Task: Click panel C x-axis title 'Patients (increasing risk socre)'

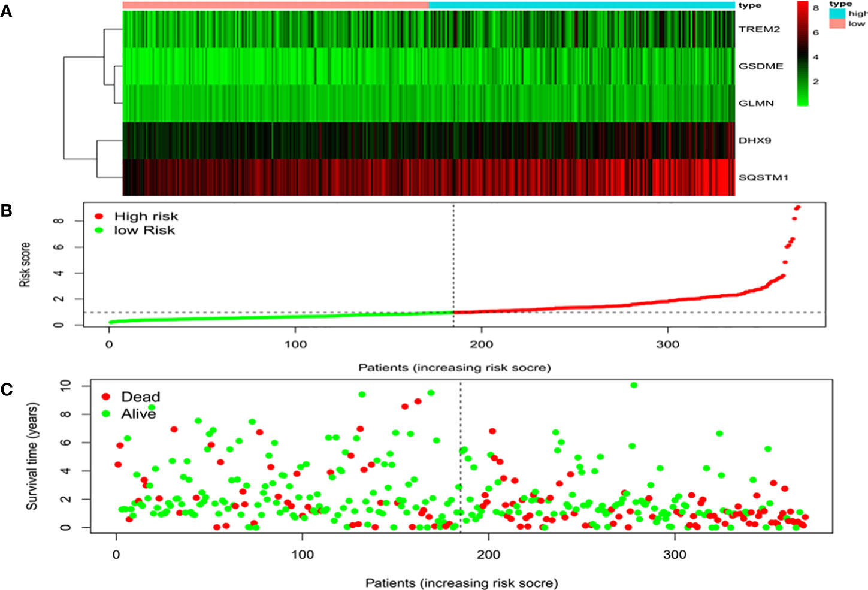Action: coord(462,582)
